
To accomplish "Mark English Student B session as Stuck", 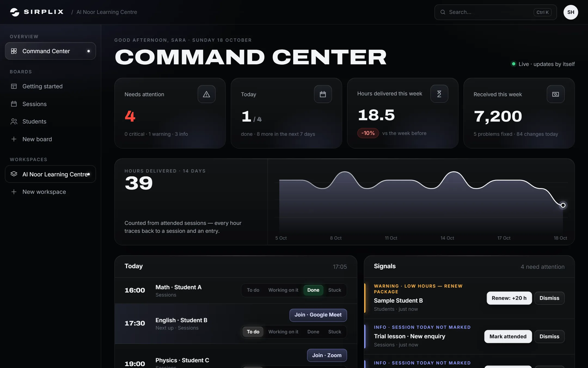I will point(335,332).
